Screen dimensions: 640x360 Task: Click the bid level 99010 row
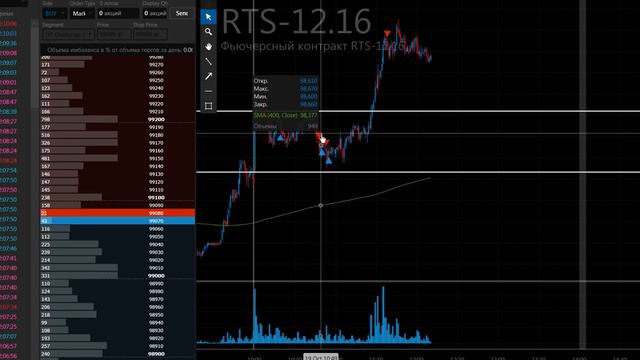pyautogui.click(x=118, y=268)
